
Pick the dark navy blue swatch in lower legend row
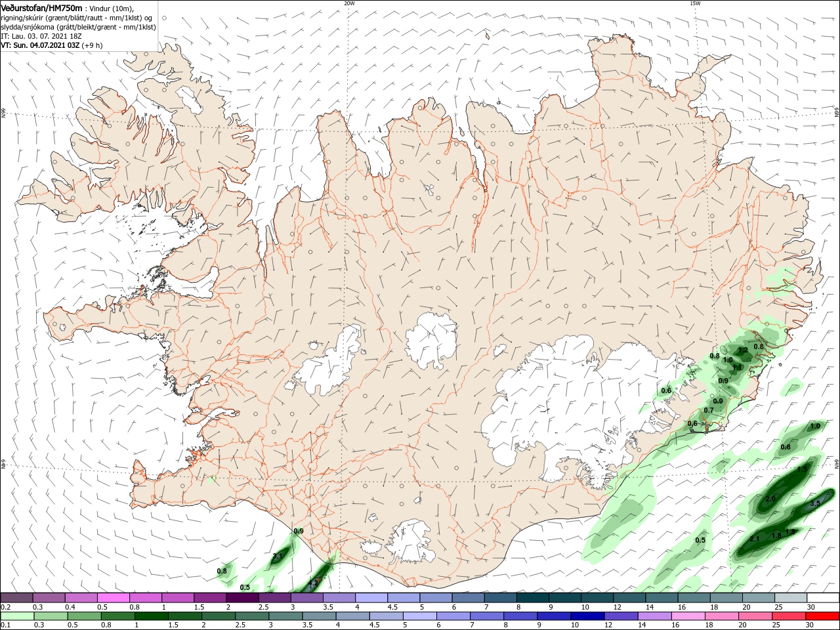(x=587, y=616)
